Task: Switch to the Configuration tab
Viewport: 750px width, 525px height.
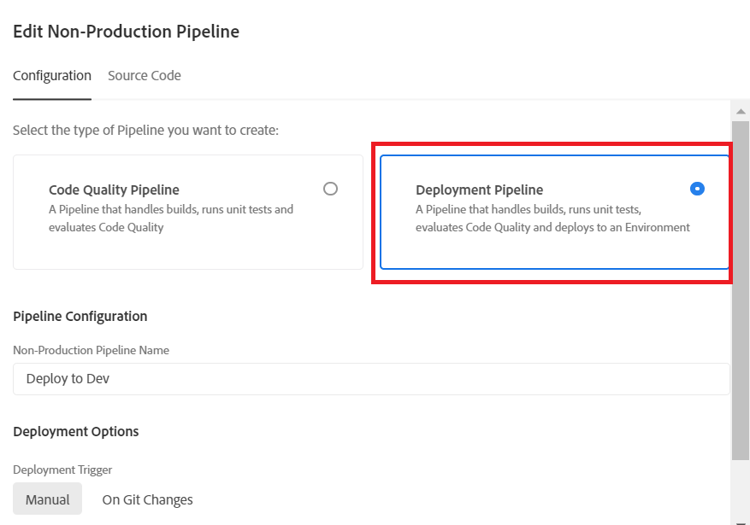Action: (x=52, y=76)
